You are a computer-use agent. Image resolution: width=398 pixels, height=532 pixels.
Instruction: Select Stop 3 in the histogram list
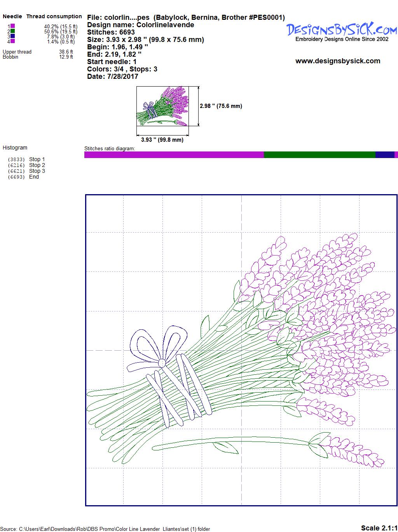[37, 171]
